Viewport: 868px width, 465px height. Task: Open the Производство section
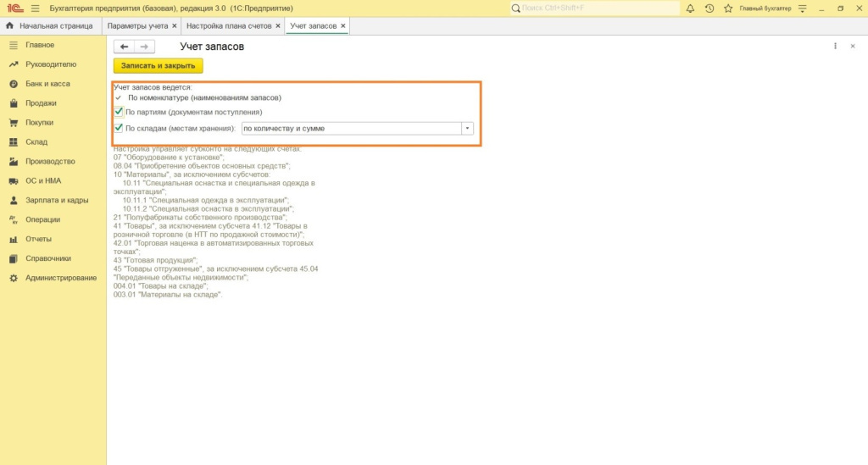(x=50, y=162)
